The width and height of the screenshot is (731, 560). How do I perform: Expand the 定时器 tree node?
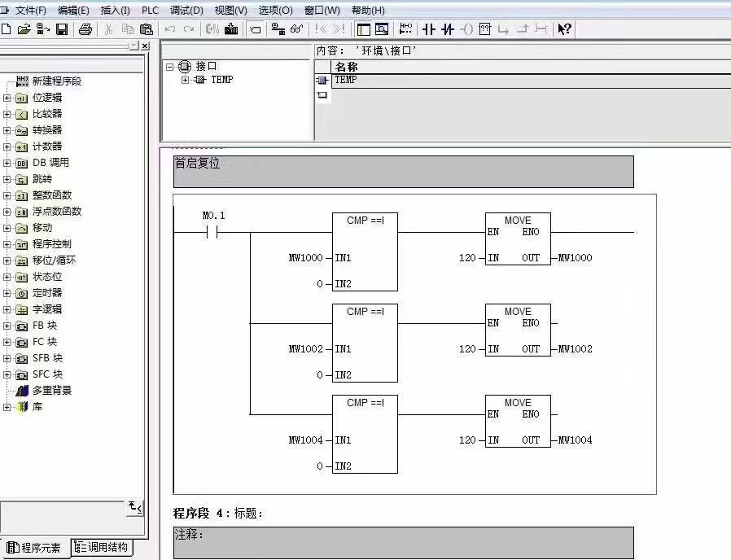pyautogui.click(x=7, y=293)
